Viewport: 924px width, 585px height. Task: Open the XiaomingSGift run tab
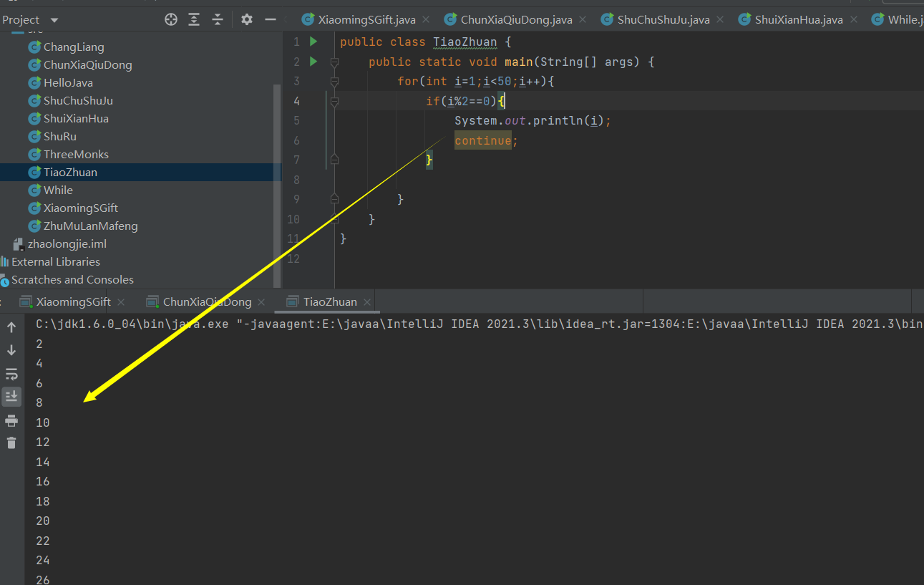click(x=73, y=302)
